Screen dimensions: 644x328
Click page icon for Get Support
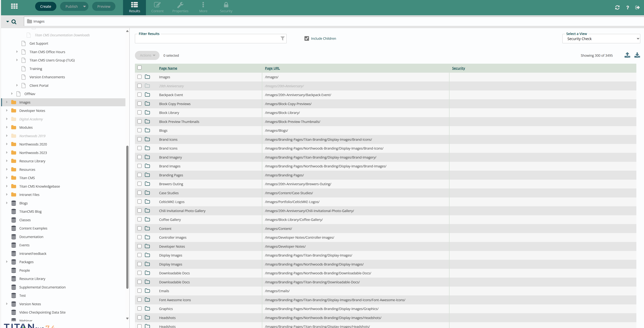23,43
